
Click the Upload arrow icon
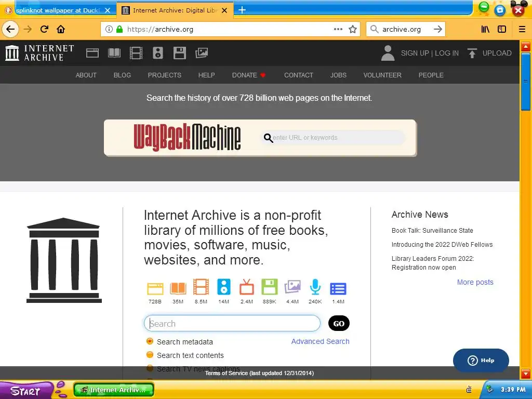tap(472, 53)
